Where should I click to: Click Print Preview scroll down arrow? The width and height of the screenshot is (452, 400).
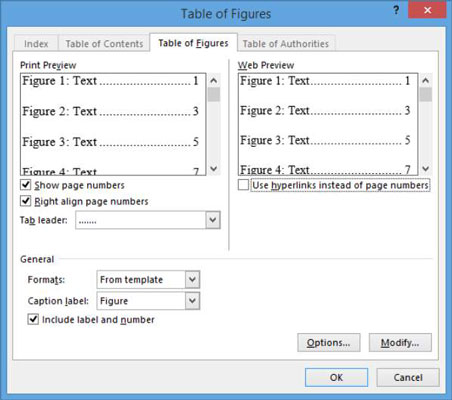214,168
